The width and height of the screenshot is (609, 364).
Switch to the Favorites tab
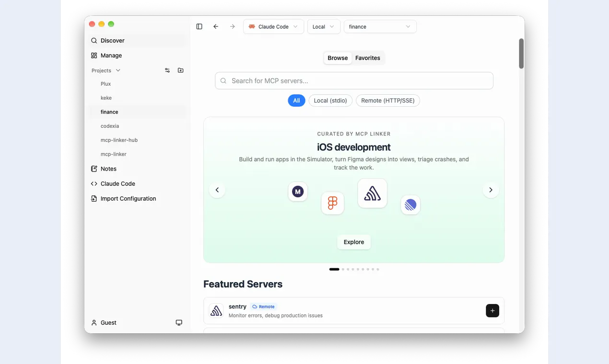tap(368, 58)
